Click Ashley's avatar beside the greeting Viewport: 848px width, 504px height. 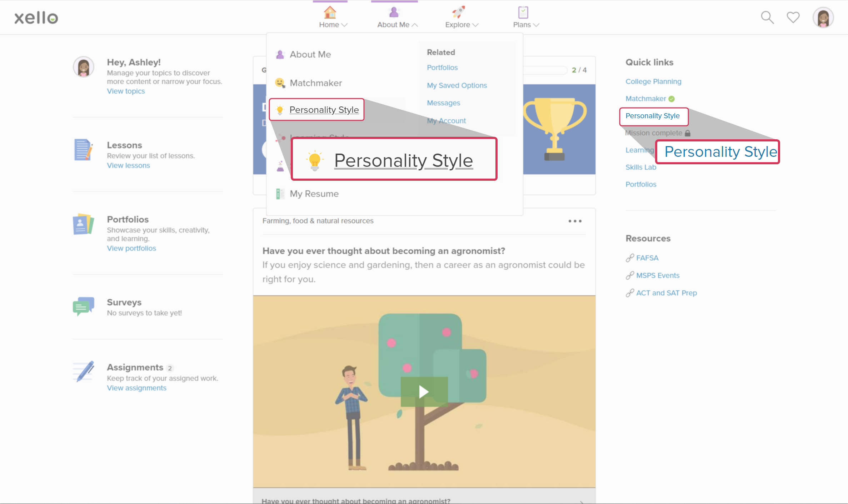[x=84, y=67]
